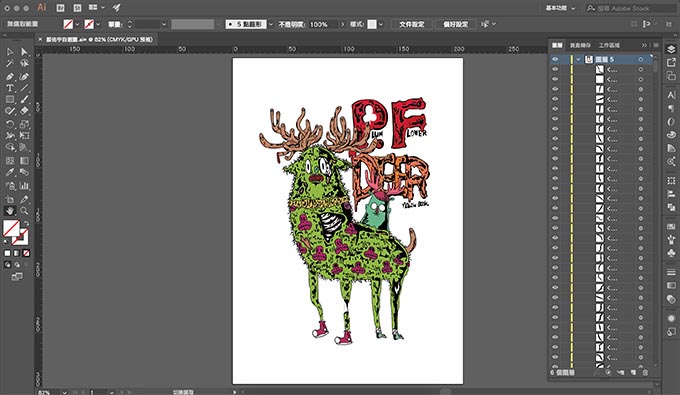
Task: Expand hidden panel tabs with >> arrow
Action: click(x=644, y=45)
